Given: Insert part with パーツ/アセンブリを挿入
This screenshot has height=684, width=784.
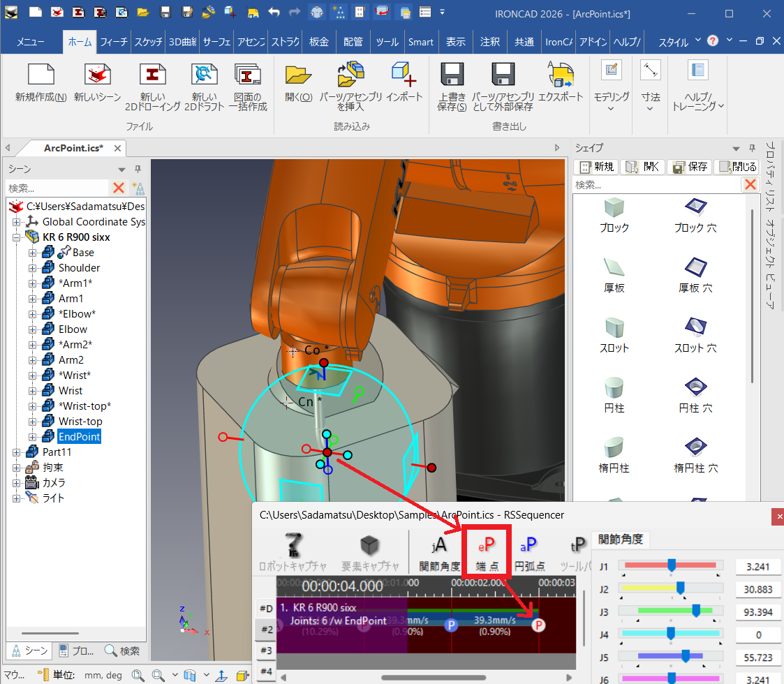Looking at the screenshot, I should point(351,74).
